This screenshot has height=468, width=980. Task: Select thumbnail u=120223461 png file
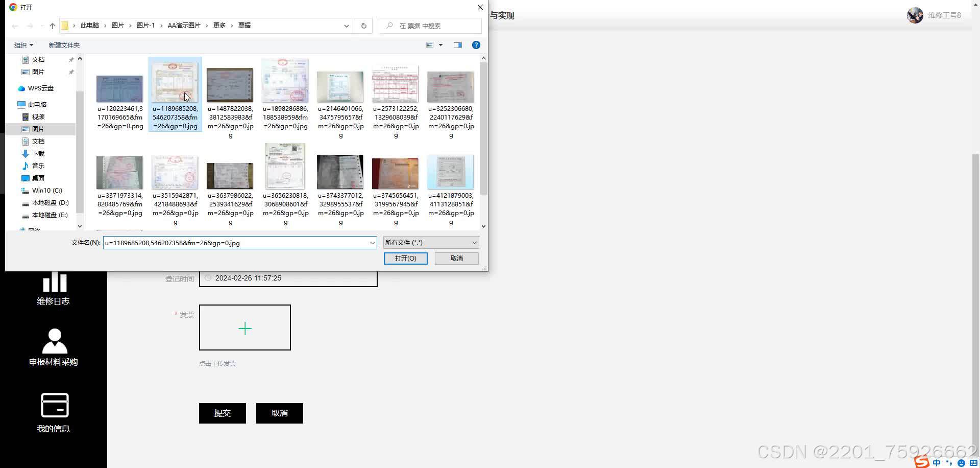pyautogui.click(x=120, y=89)
